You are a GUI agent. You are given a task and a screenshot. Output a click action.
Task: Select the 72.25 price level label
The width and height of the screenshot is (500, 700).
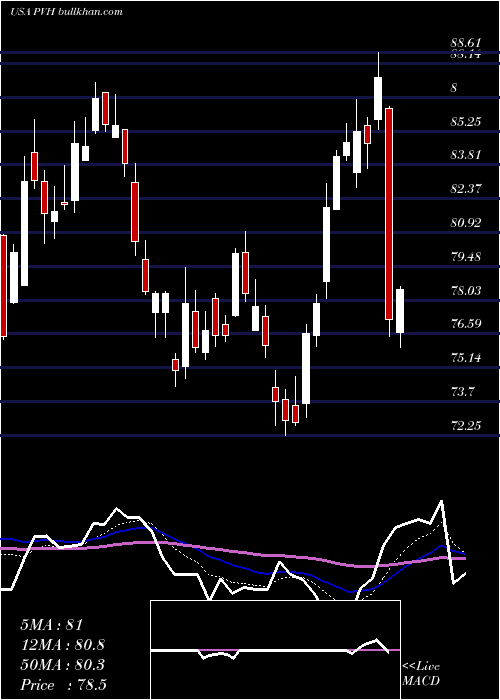466,425
